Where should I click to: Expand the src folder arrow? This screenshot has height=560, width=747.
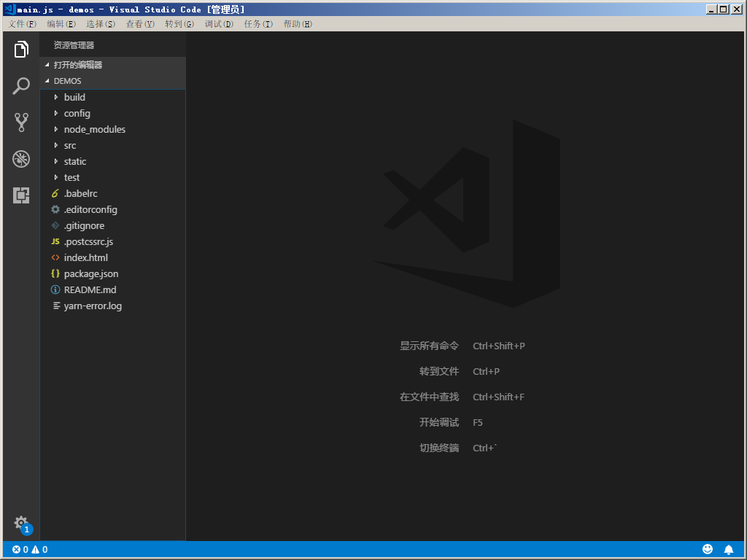[x=55, y=145]
